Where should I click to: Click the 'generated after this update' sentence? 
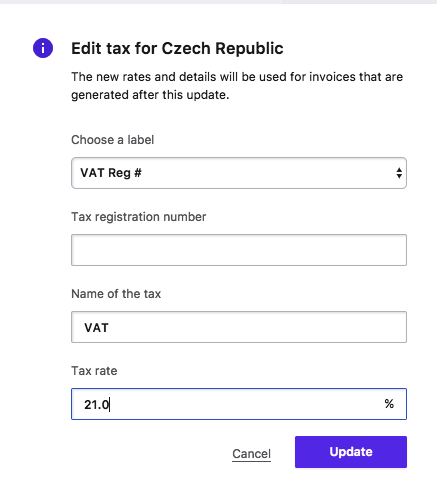pos(150,95)
